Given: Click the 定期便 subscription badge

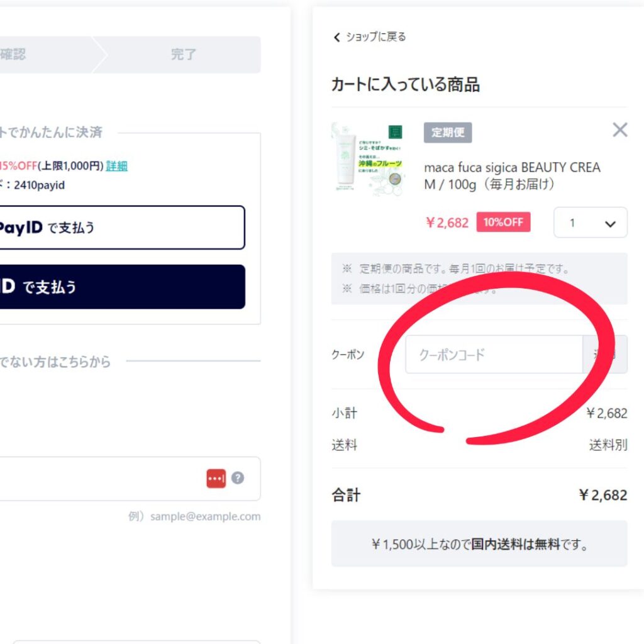Looking at the screenshot, I should click(448, 133).
